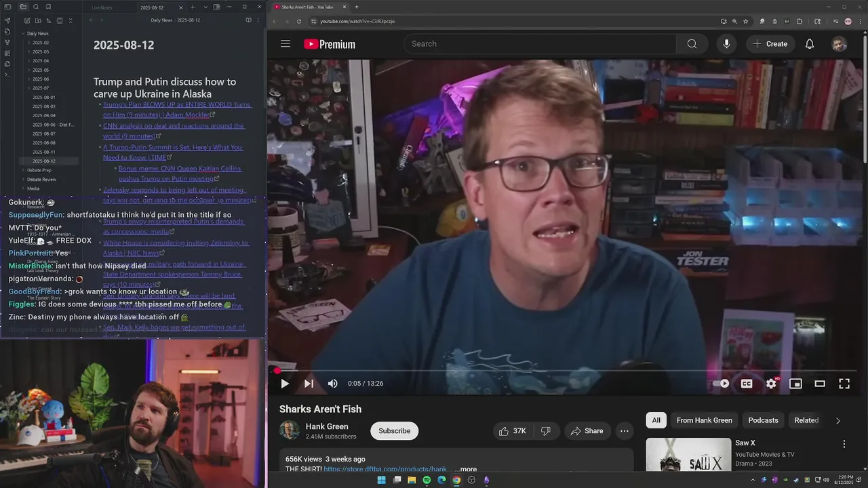
Task: Expand the Debate Prep folder
Action: (x=39, y=170)
